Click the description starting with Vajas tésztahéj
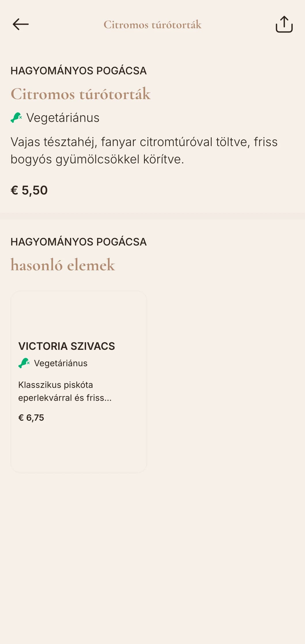 pos(144,150)
